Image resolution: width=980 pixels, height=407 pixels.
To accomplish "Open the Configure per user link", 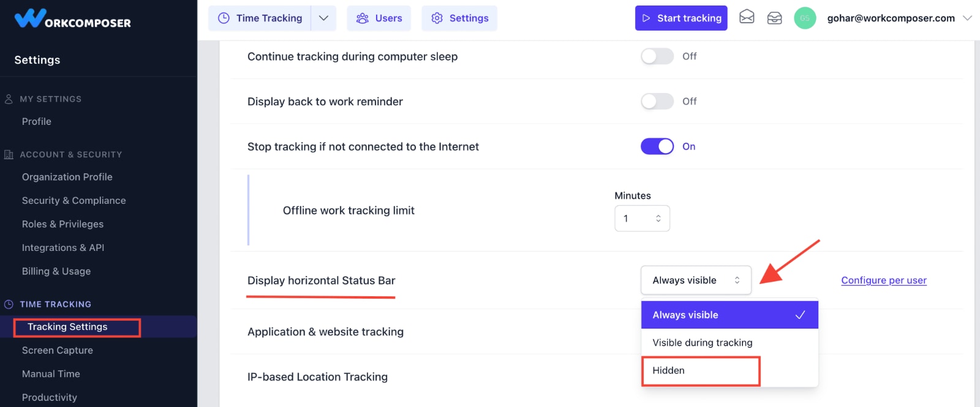I will [x=883, y=280].
